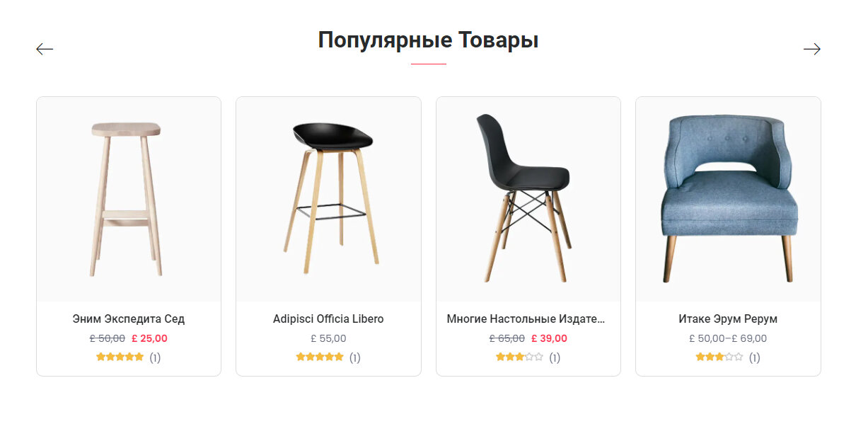
Task: Click the review count beside the blue armchair rating
Action: pyautogui.click(x=755, y=357)
